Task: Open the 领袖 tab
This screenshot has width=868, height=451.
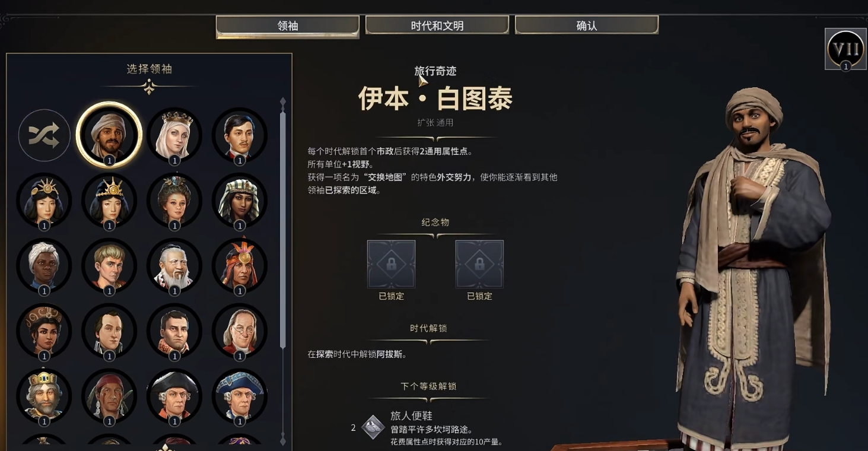Action: pos(288,26)
